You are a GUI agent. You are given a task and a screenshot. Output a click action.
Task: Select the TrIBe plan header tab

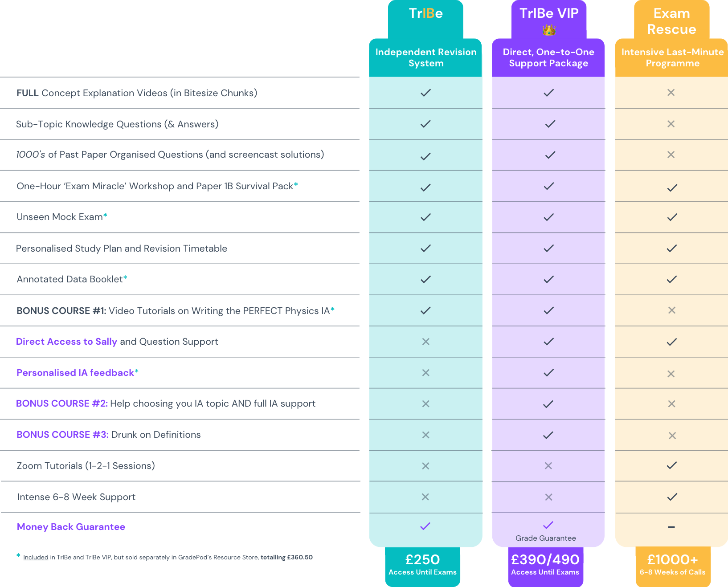[x=425, y=14]
